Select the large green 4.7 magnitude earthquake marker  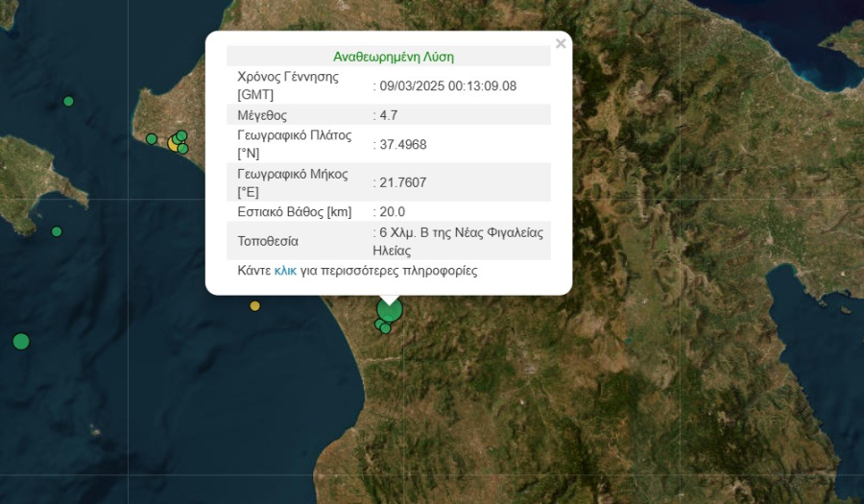[x=390, y=310]
